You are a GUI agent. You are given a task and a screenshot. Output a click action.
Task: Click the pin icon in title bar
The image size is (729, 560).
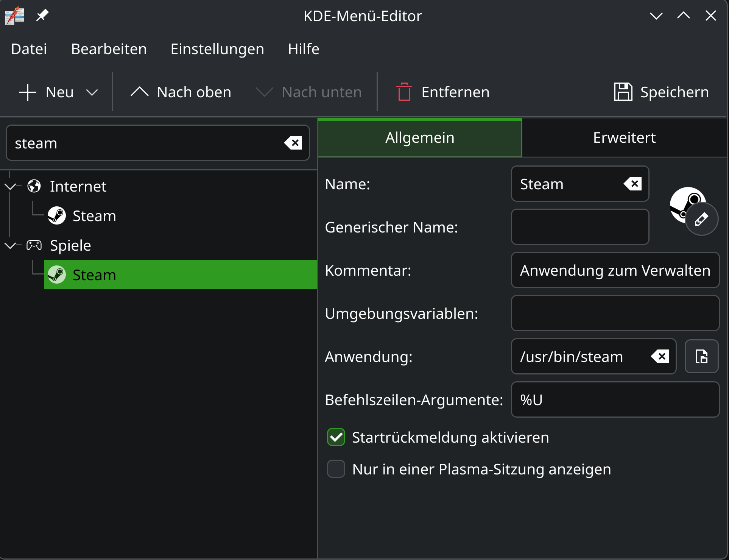[x=42, y=16]
